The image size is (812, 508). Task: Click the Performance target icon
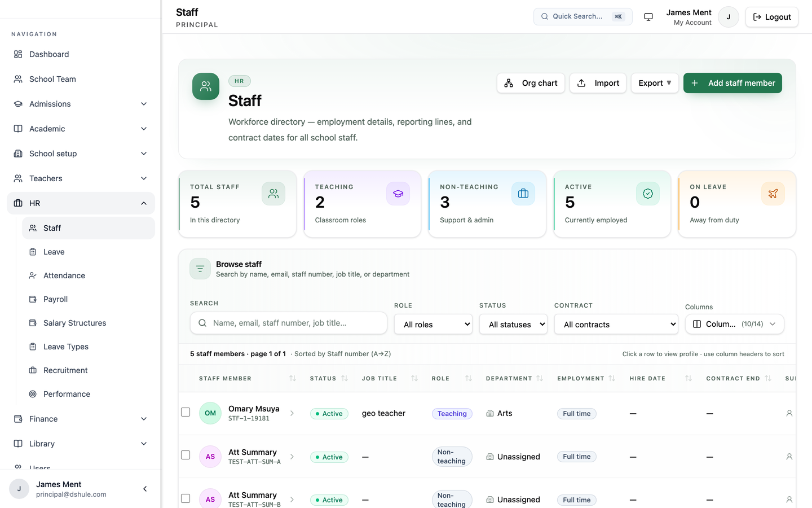click(33, 394)
